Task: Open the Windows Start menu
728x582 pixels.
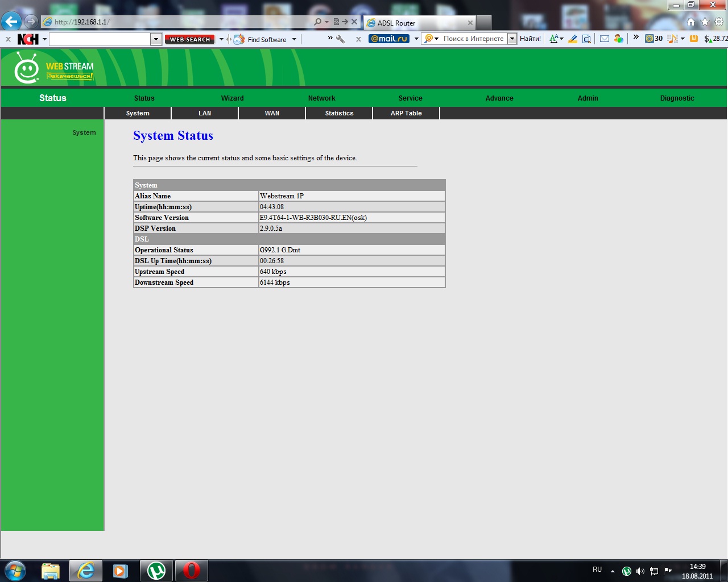Action: click(x=15, y=571)
